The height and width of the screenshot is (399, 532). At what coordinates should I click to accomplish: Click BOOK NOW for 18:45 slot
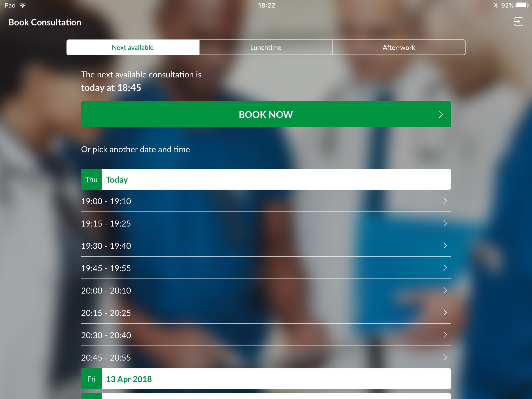tap(265, 114)
